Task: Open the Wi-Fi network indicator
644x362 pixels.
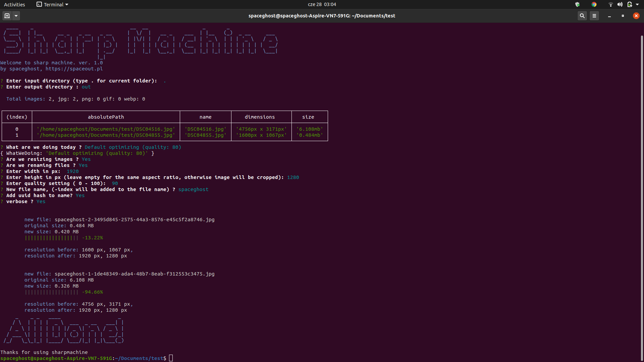Action: tap(610, 4)
